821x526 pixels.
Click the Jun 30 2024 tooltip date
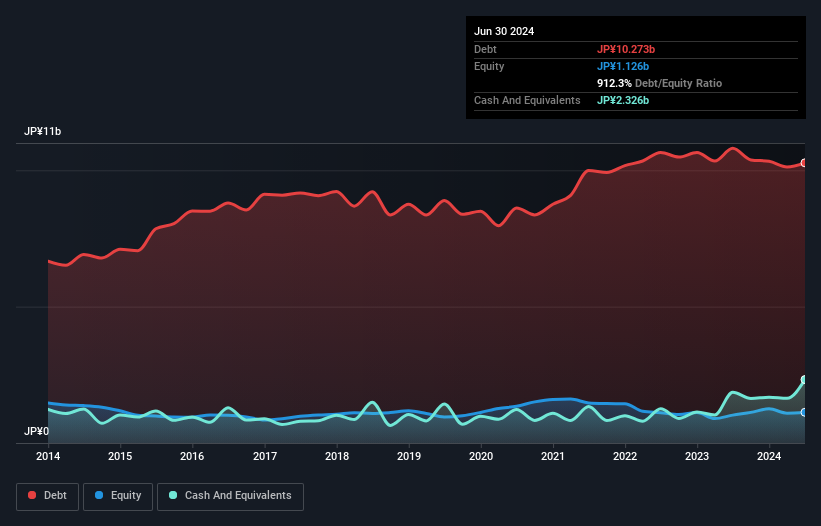(504, 31)
